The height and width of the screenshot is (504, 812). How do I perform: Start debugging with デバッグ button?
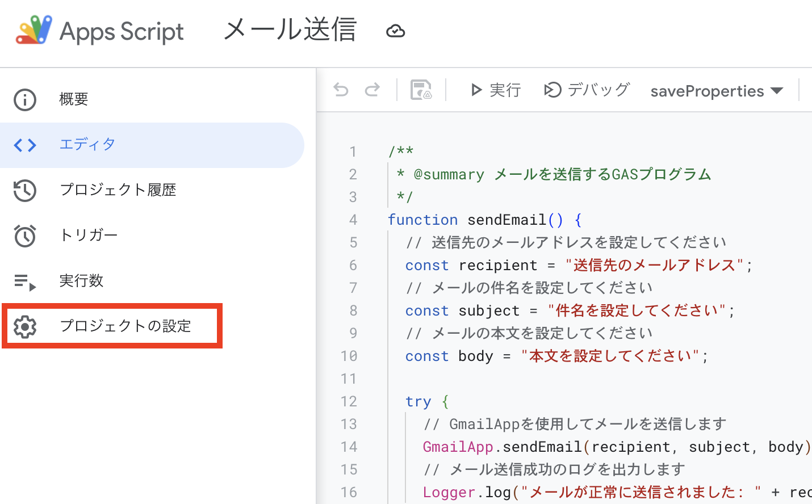pyautogui.click(x=587, y=90)
